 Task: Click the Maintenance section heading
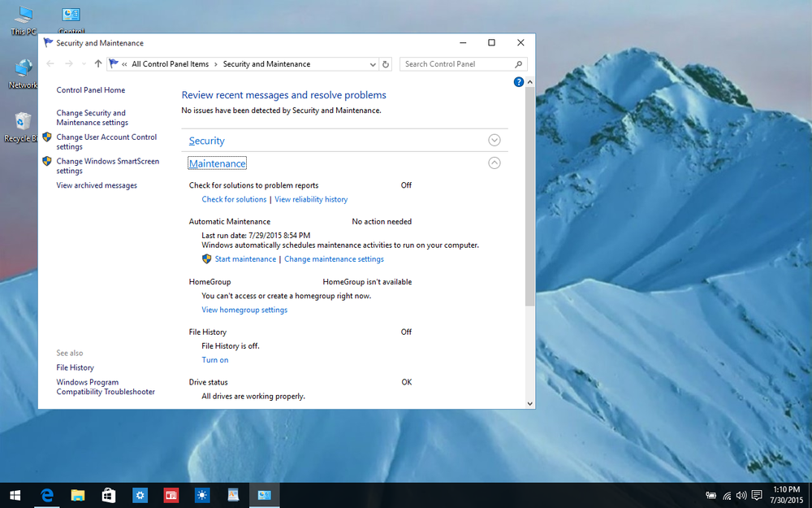217,163
